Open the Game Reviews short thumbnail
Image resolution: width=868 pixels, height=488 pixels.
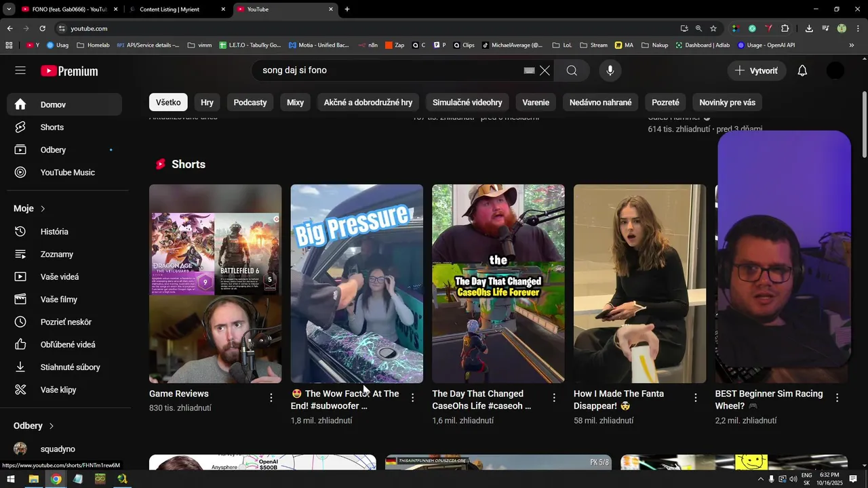pos(215,283)
